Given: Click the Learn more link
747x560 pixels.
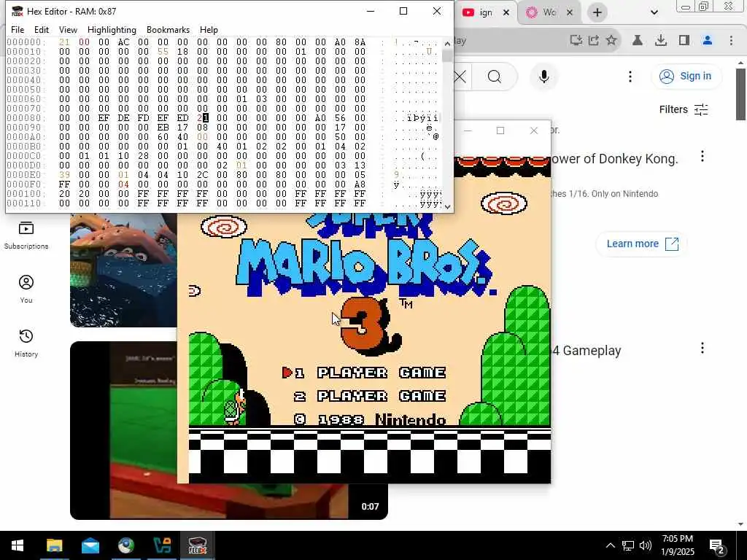Looking at the screenshot, I should (x=642, y=244).
